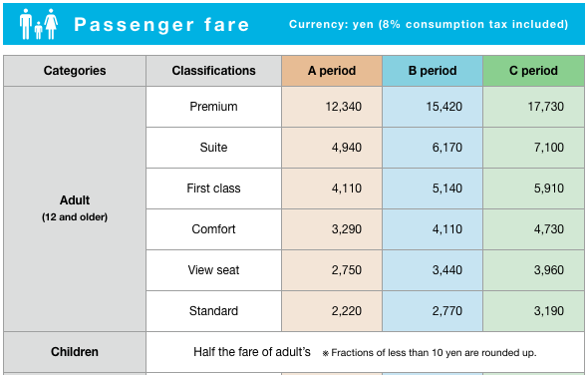Click the green C period header
This screenshot has height=375, width=588.
click(533, 71)
